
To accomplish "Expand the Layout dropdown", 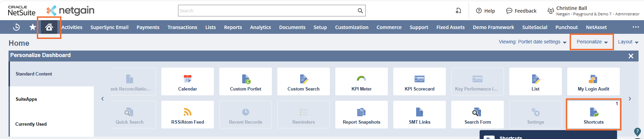I will tap(628, 42).
